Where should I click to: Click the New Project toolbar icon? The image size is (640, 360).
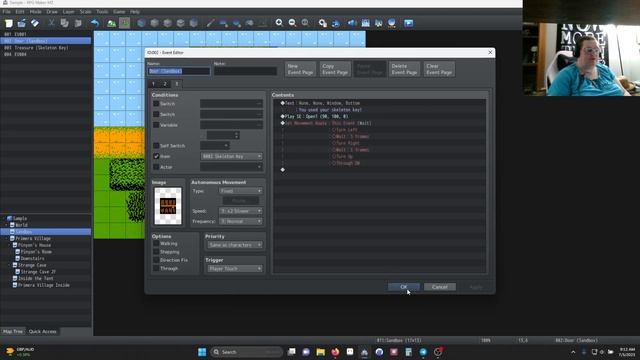9,23
